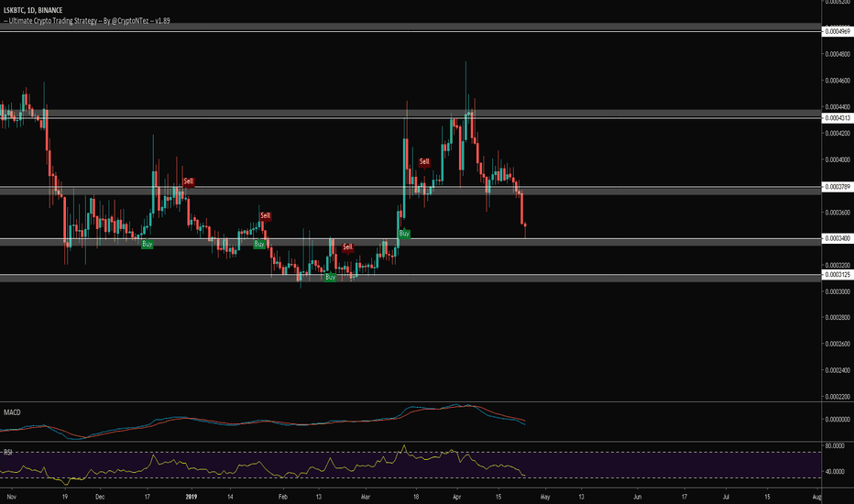Image resolution: width=854 pixels, height=504 pixels.
Task: Click the 0.0002600 price axis tick
Action: click(x=838, y=344)
